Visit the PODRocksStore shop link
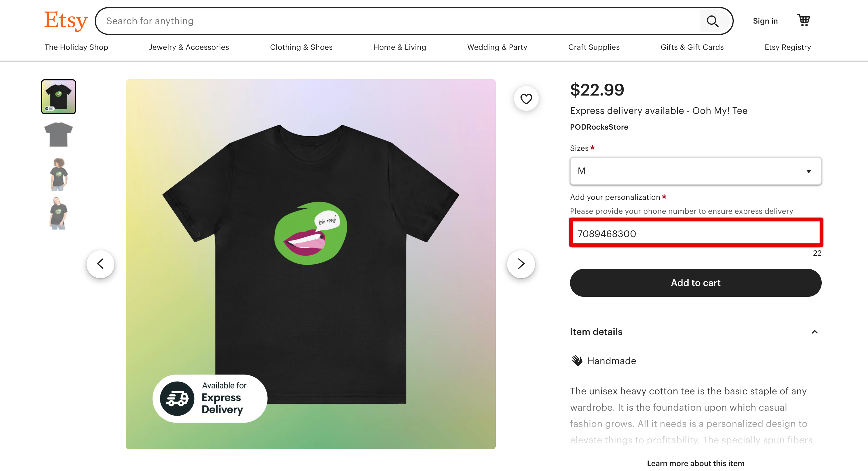The width and height of the screenshot is (868, 471). [599, 127]
